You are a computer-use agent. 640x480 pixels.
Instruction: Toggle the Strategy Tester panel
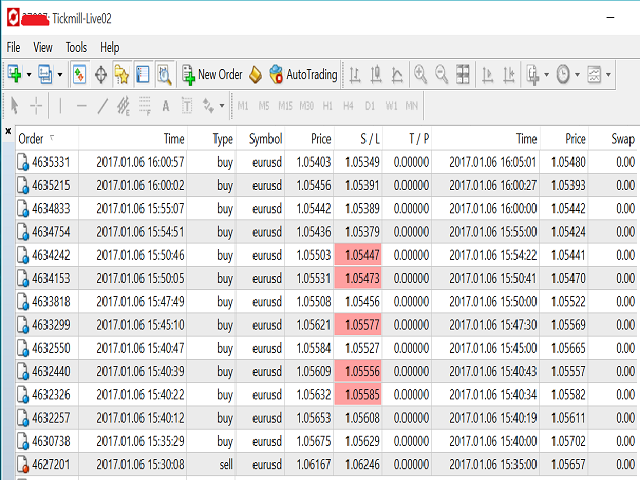pyautogui.click(x=164, y=74)
